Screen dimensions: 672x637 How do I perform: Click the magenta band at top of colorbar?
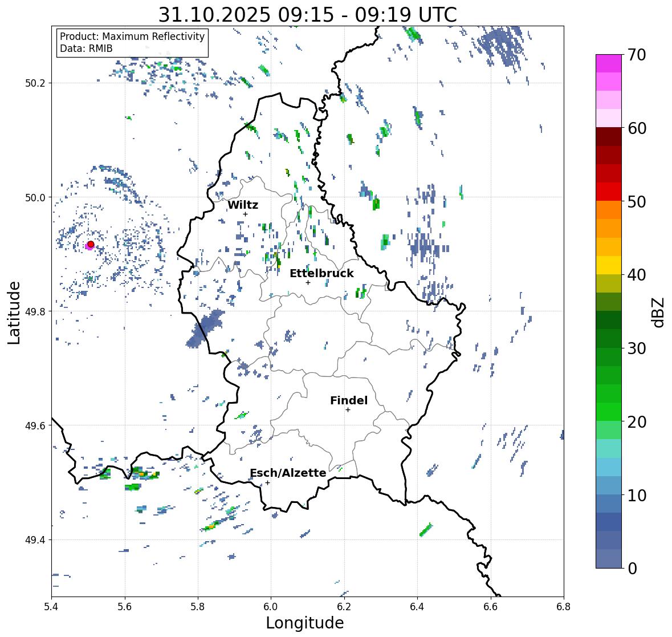(x=609, y=63)
